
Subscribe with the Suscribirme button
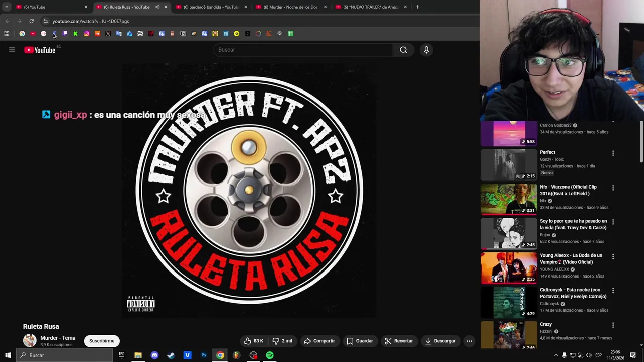[x=102, y=341]
